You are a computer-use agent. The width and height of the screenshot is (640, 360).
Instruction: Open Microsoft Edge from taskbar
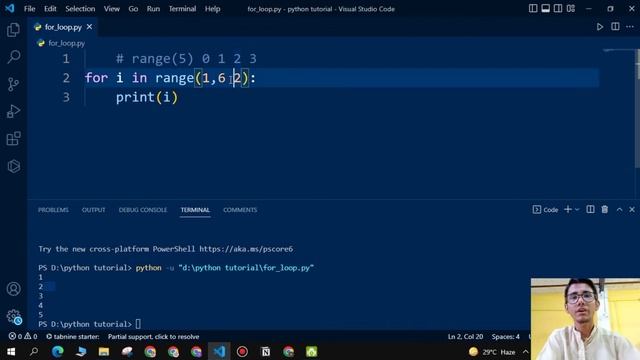(58, 351)
